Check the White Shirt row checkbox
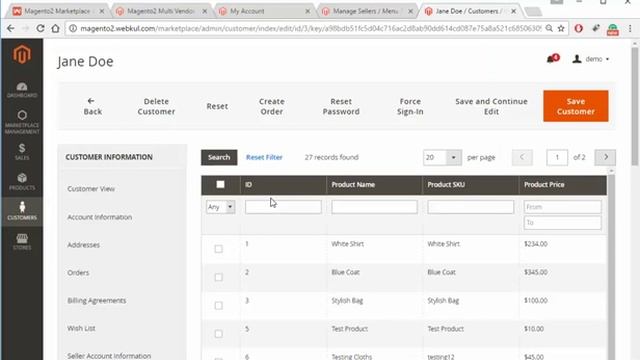This screenshot has width=640, height=360. point(218,249)
